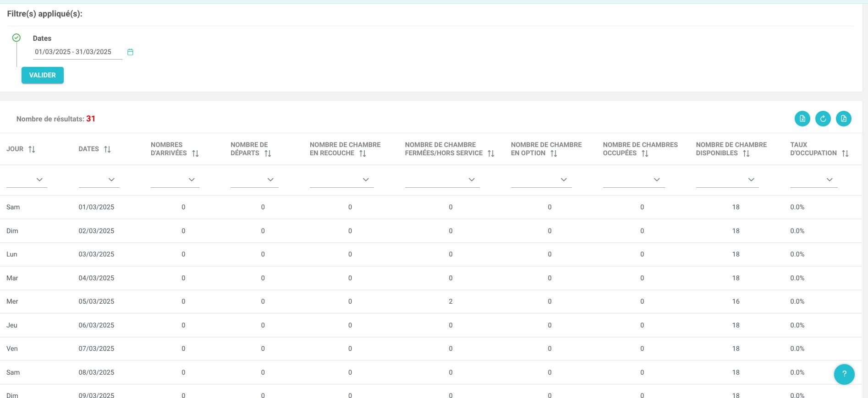The height and width of the screenshot is (398, 868).
Task: Export the table to PDF
Action: 843,119
